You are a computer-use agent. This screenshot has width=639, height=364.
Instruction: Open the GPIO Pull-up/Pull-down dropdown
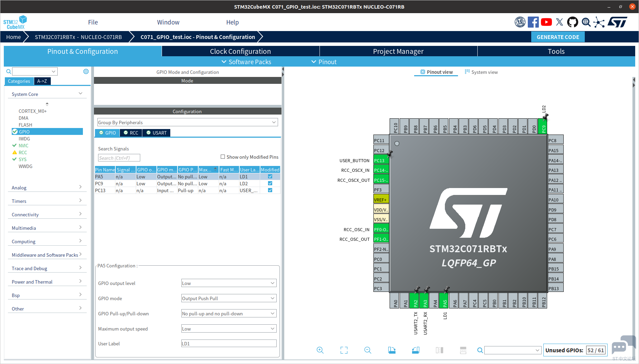[x=229, y=314]
